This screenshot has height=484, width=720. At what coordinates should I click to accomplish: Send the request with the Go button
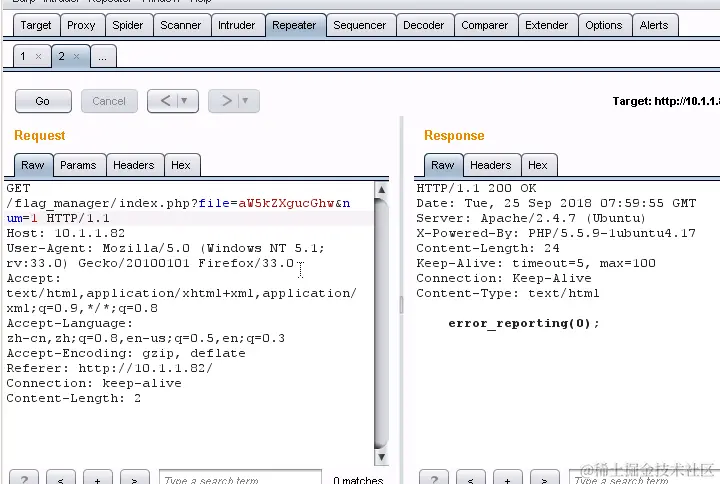click(43, 101)
